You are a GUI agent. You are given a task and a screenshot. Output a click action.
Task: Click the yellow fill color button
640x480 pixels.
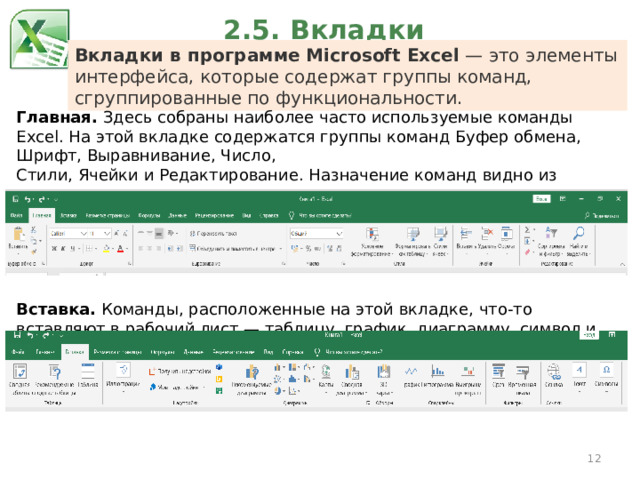[x=107, y=249]
